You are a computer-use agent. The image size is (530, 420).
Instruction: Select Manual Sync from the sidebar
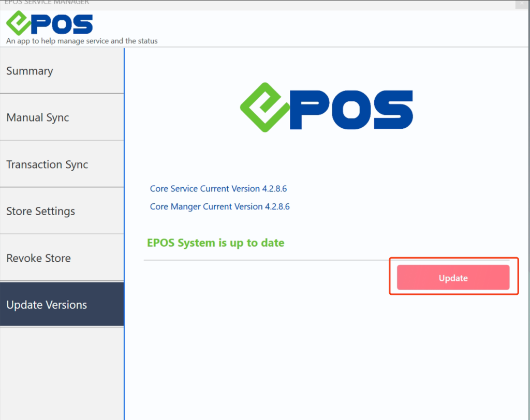click(x=62, y=117)
